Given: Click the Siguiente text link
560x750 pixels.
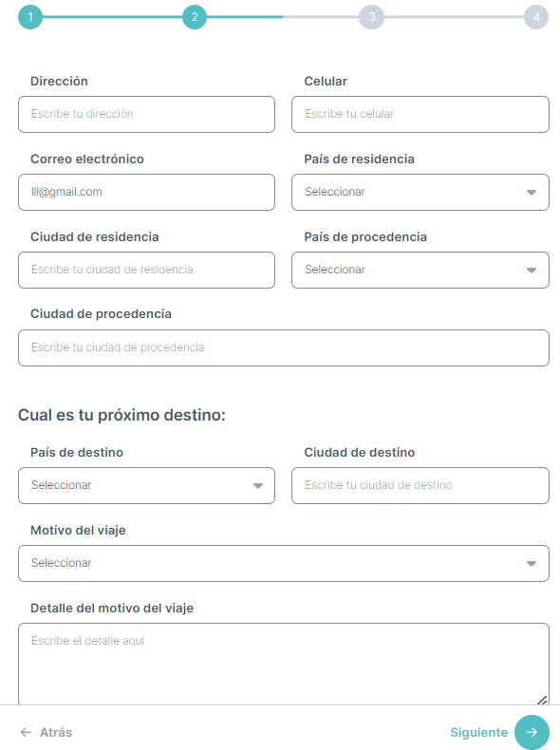Looking at the screenshot, I should [478, 732].
